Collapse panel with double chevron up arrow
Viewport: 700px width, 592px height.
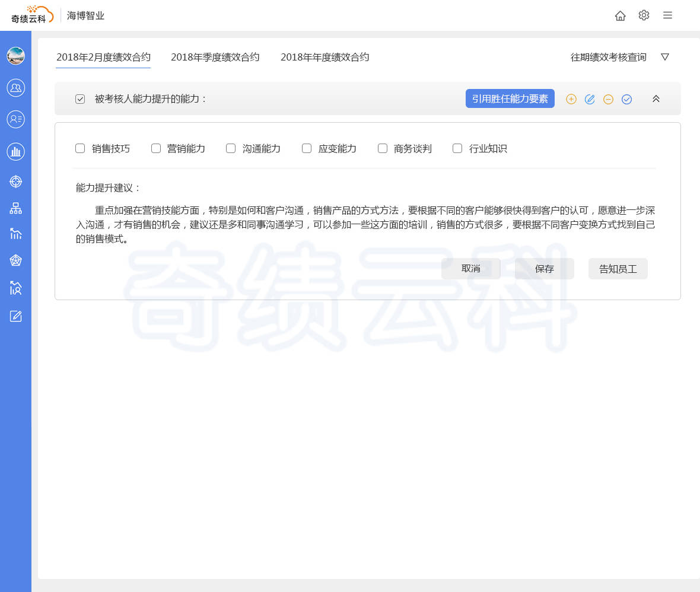pos(656,99)
